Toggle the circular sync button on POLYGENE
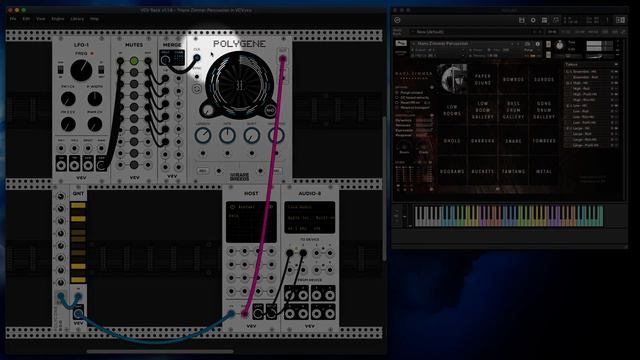Screen dimensions: 640x360 pyautogui.click(x=196, y=89)
